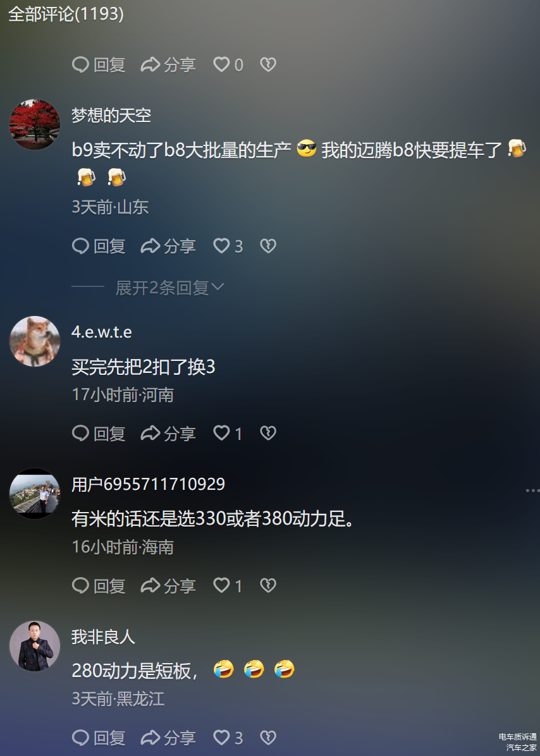The image size is (540, 756).
Task: Share the 330或者380动力足 comment
Action: click(x=168, y=585)
